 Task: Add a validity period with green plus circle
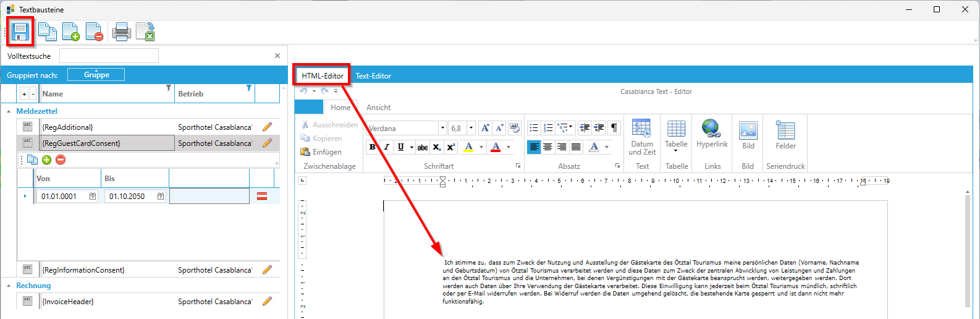tap(47, 159)
